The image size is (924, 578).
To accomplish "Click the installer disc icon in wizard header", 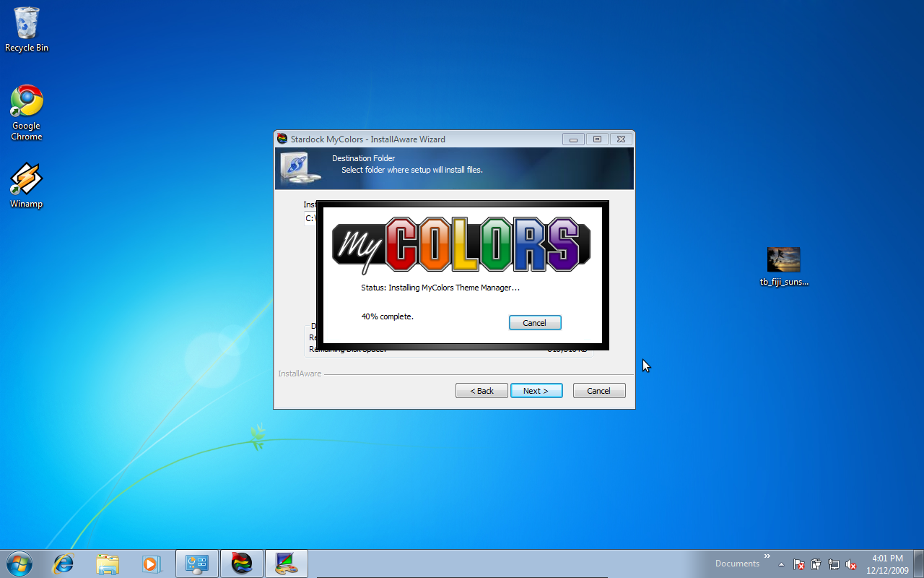I will tap(301, 168).
